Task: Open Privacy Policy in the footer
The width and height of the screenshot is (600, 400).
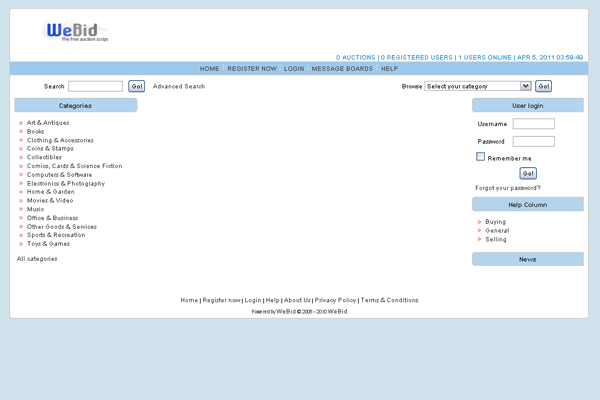Action: [x=335, y=300]
